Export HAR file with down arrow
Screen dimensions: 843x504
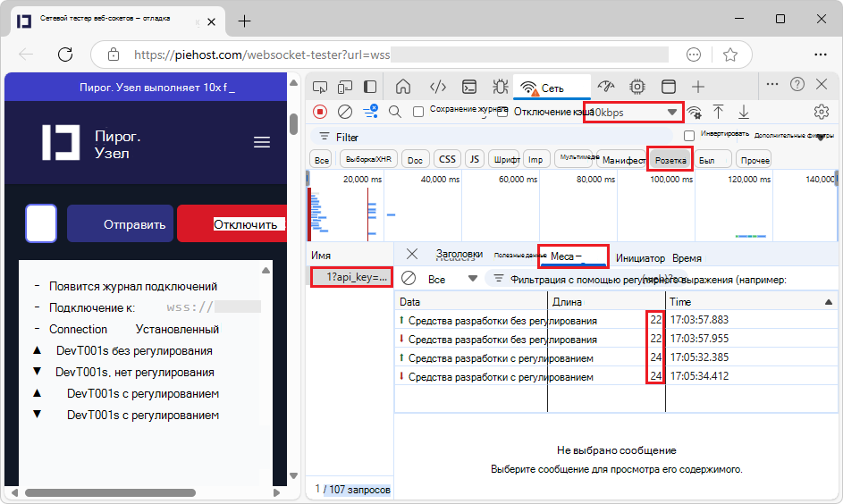(744, 112)
